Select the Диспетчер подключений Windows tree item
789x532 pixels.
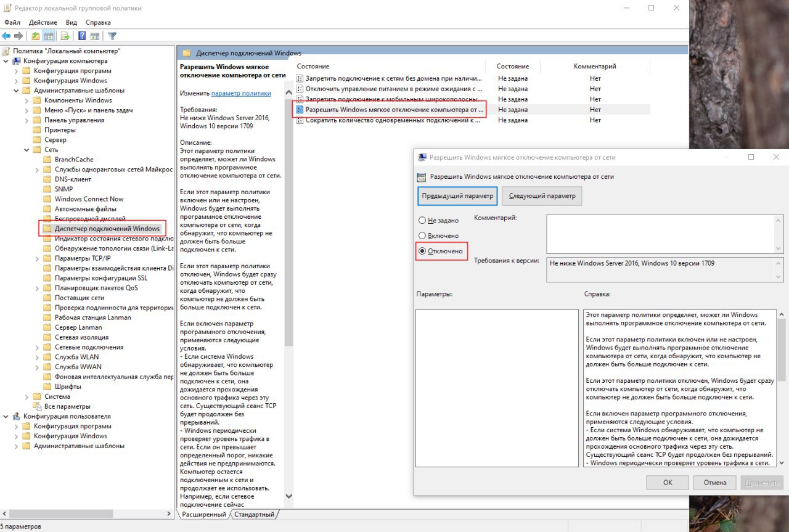click(x=107, y=229)
